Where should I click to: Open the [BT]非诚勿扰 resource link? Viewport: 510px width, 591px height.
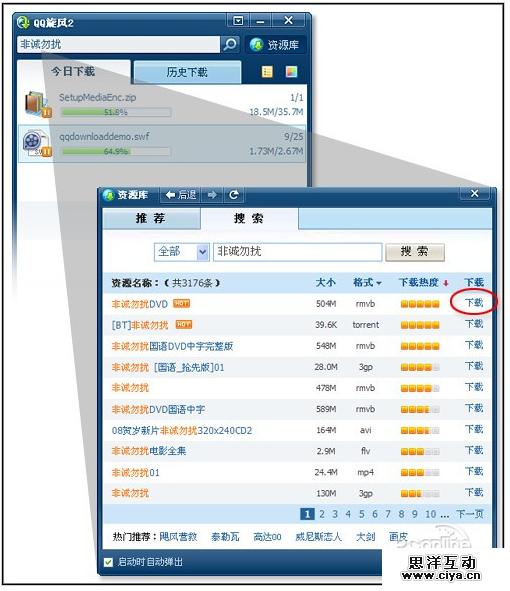(x=140, y=325)
